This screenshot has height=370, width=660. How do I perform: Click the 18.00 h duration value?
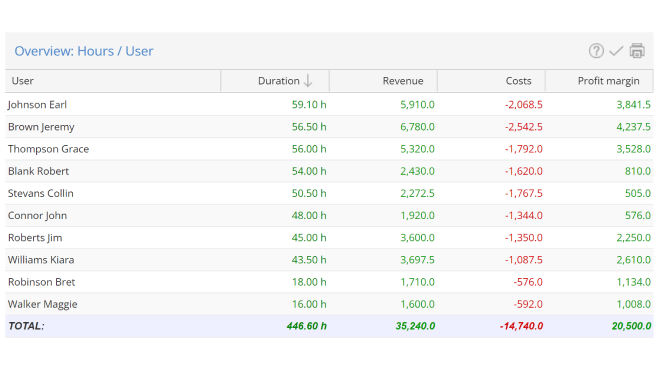[309, 282]
